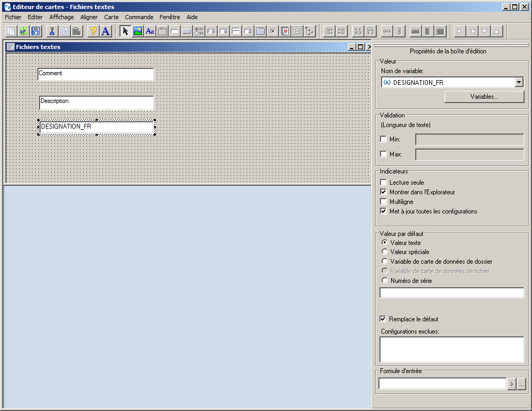Image resolution: width=532 pixels, height=411 pixels.
Task: Activate the arrow selection tool
Action: 125,31
